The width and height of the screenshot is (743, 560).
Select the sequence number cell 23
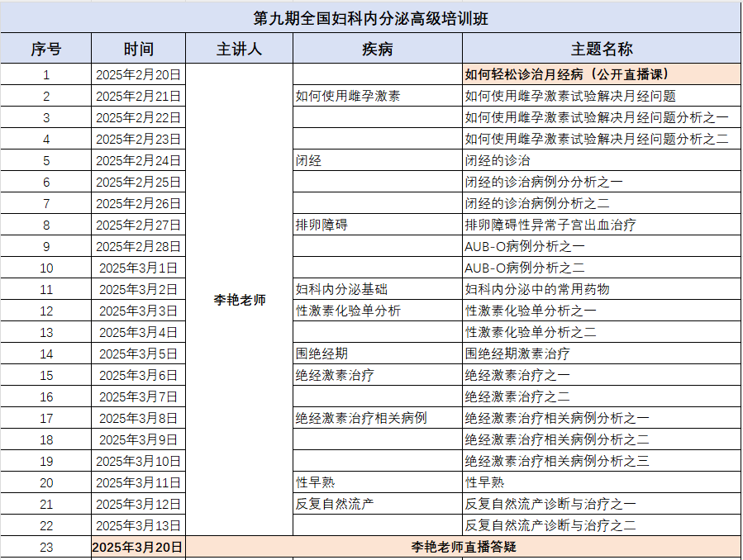click(46, 547)
